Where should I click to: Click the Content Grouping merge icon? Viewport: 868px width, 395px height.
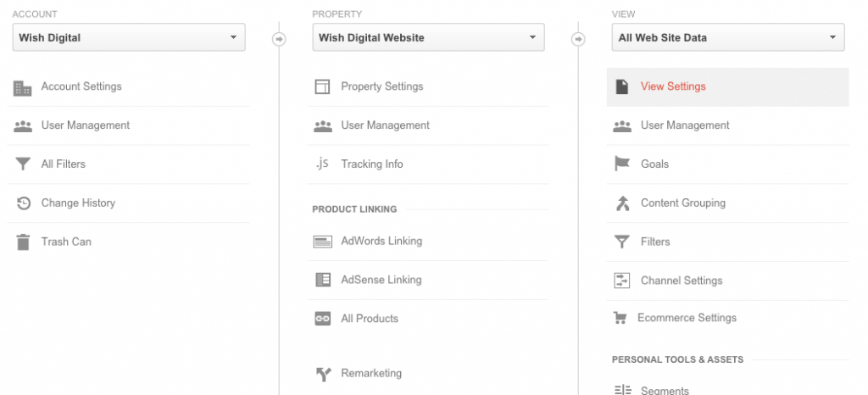pyautogui.click(x=623, y=203)
